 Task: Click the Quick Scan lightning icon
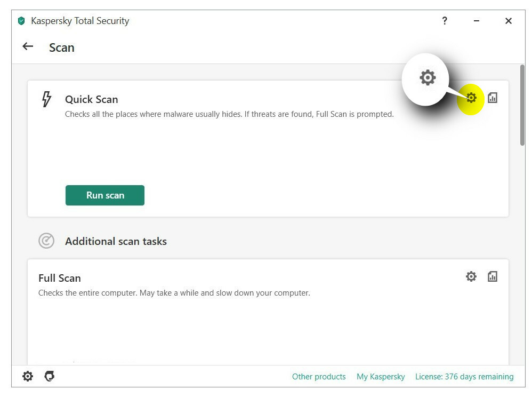pyautogui.click(x=46, y=99)
